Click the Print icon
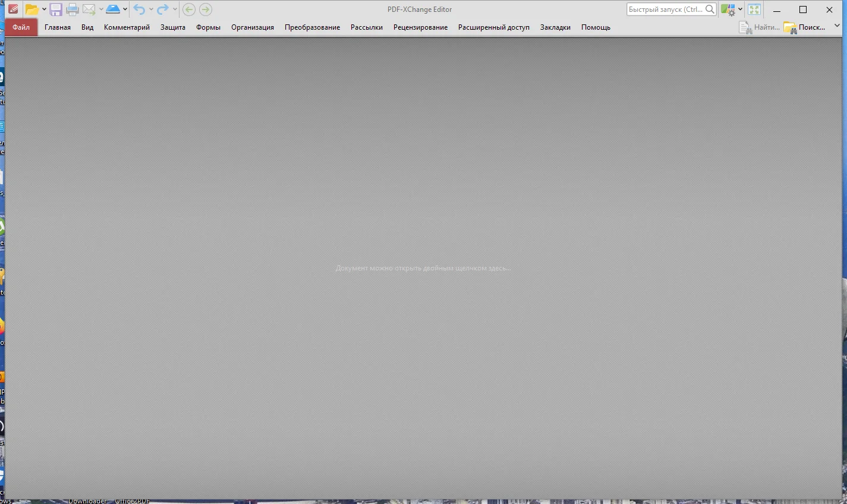 click(73, 10)
